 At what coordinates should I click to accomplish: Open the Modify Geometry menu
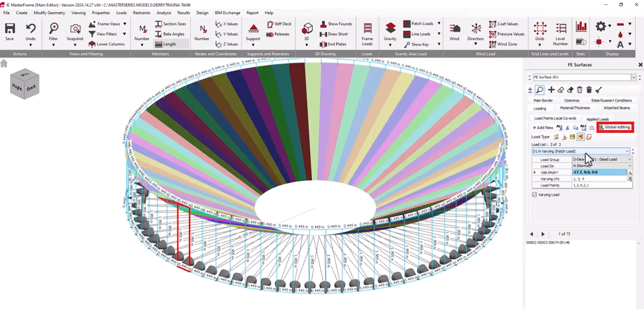pos(49,12)
